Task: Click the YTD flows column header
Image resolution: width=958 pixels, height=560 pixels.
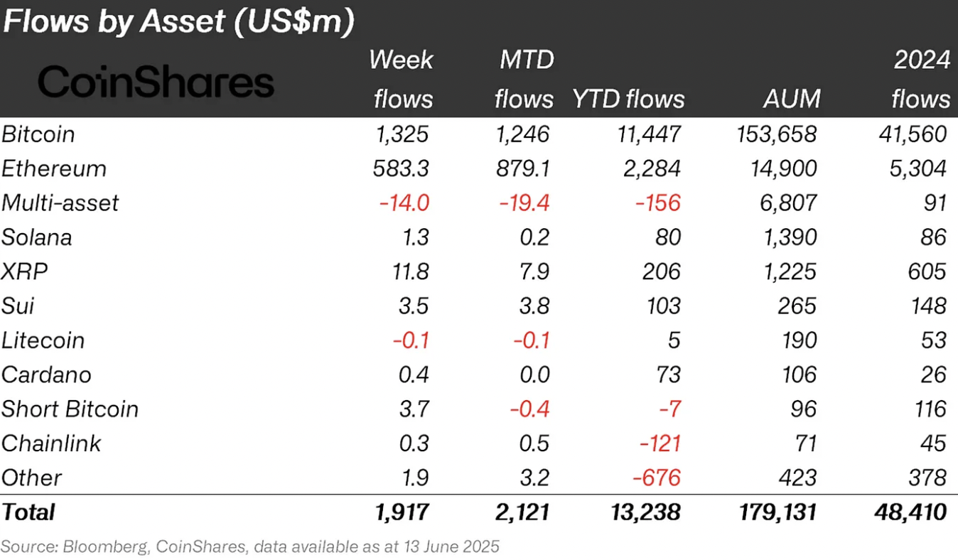Action: (x=628, y=99)
